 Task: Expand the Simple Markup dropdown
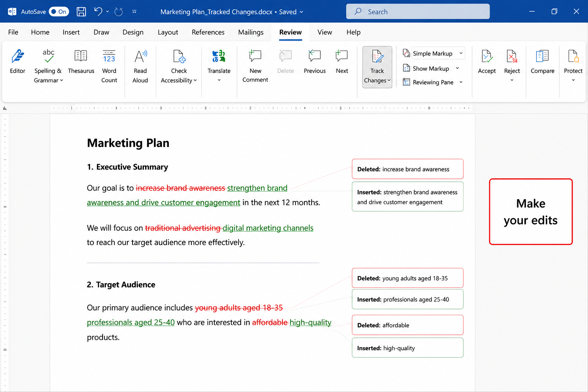coord(461,53)
